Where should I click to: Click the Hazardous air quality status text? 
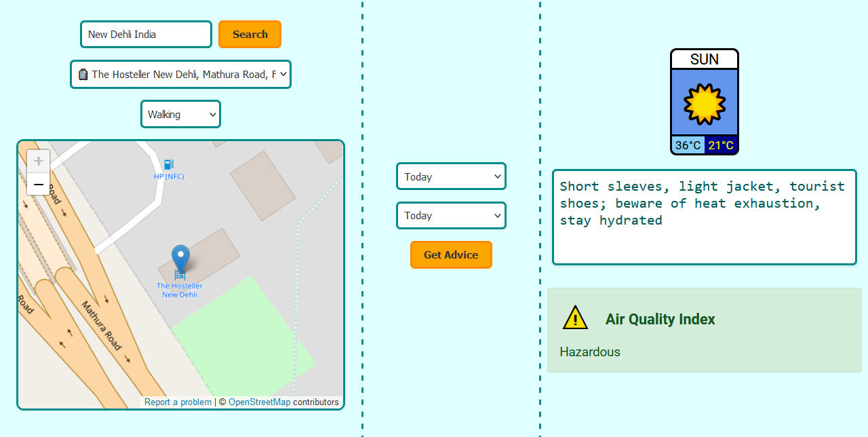[x=589, y=351]
